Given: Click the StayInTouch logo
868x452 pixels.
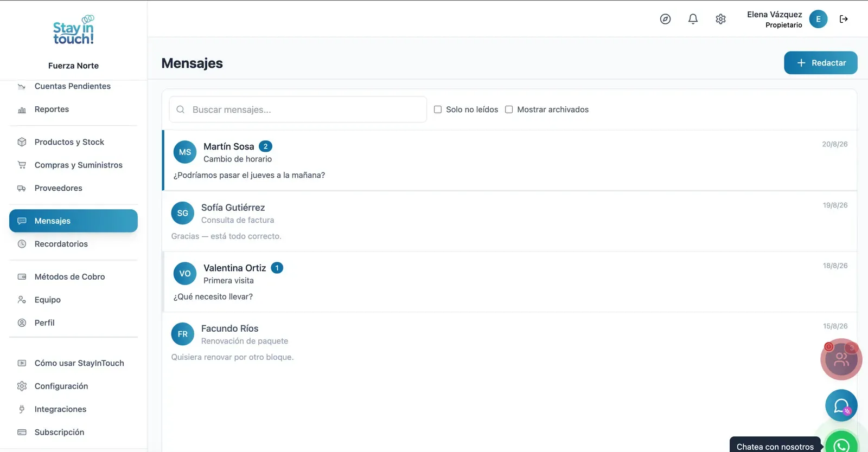Looking at the screenshot, I should [x=73, y=30].
